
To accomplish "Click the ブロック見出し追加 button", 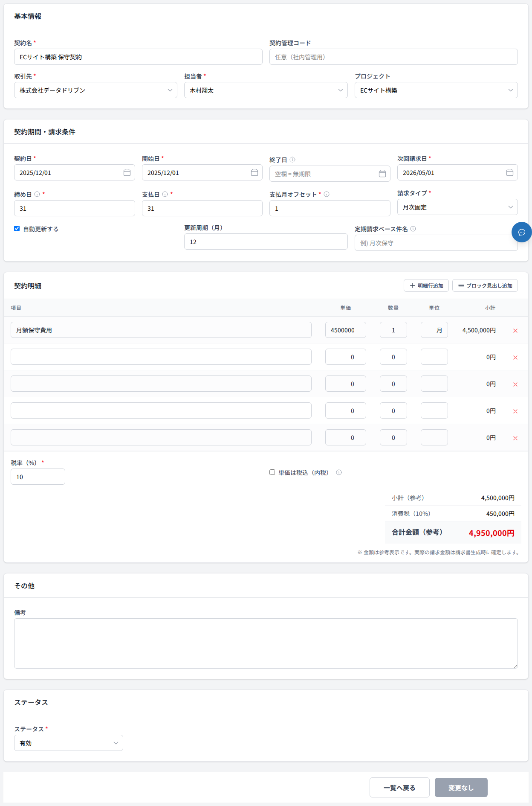I will pyautogui.click(x=485, y=285).
